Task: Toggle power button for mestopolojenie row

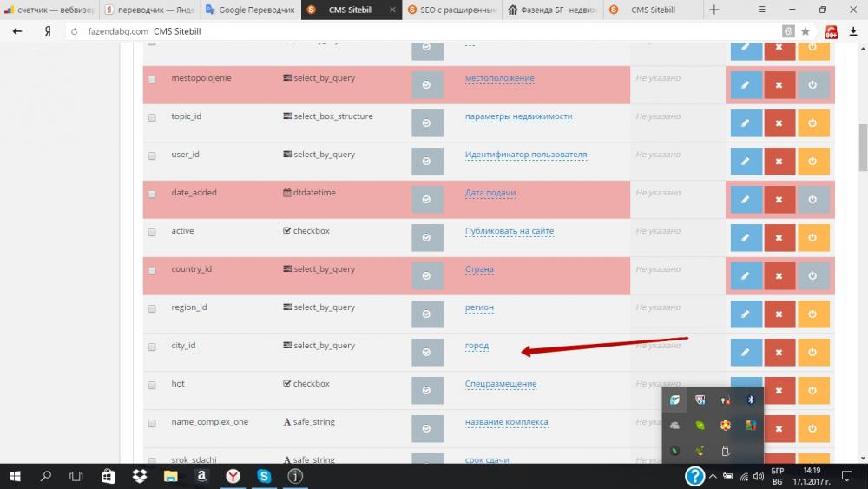Action: tap(812, 85)
